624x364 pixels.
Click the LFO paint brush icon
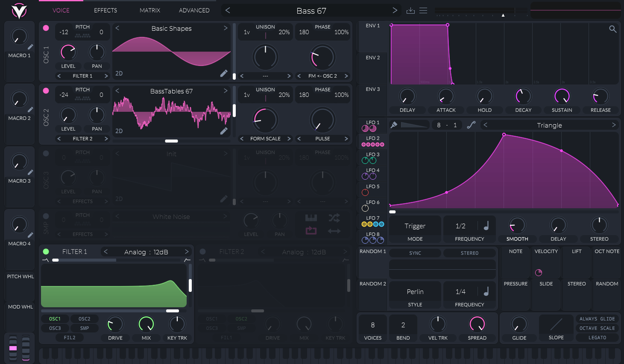click(394, 125)
